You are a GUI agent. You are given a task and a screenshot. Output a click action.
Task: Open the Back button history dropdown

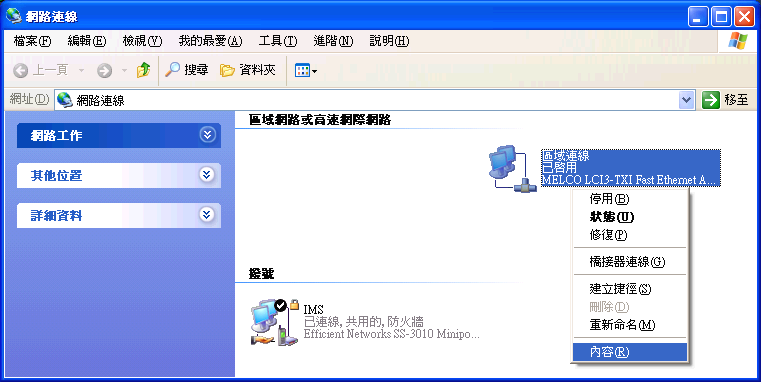tap(82, 71)
